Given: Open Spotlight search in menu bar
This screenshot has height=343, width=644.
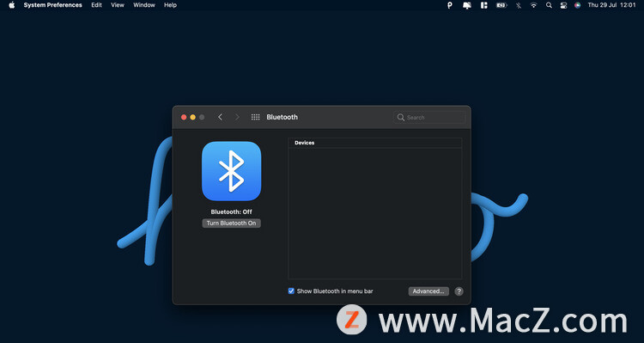Looking at the screenshot, I should tap(549, 5).
